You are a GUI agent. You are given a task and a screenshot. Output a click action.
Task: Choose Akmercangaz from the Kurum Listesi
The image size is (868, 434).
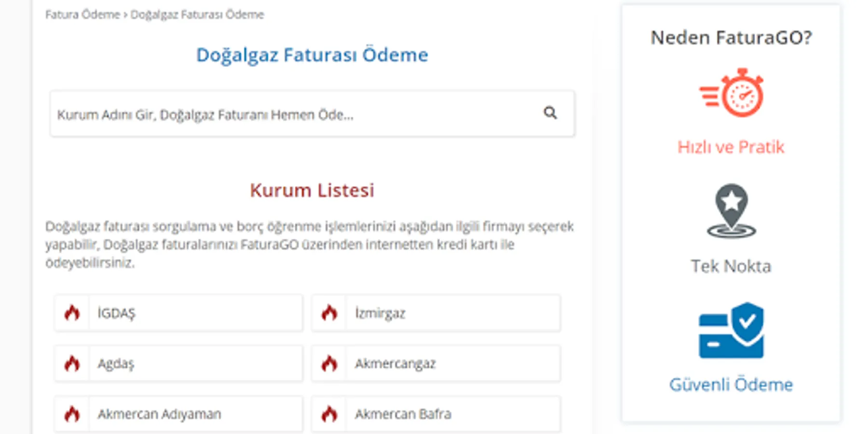(x=436, y=364)
